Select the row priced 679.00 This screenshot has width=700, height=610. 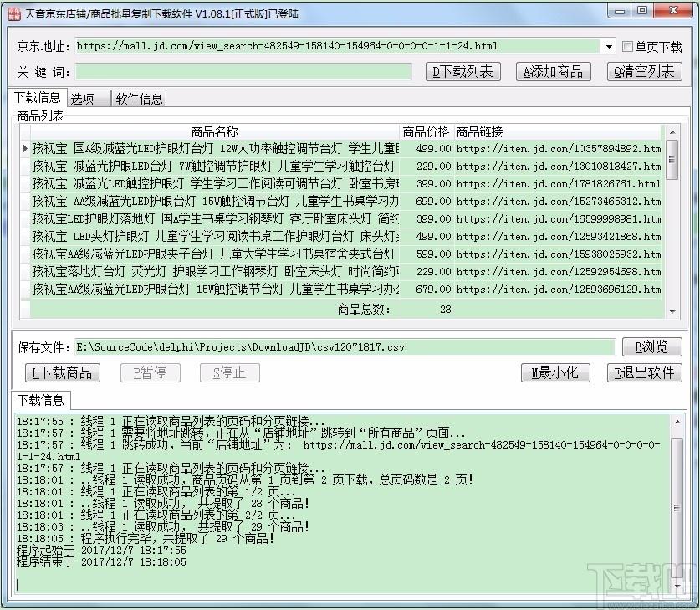341,290
